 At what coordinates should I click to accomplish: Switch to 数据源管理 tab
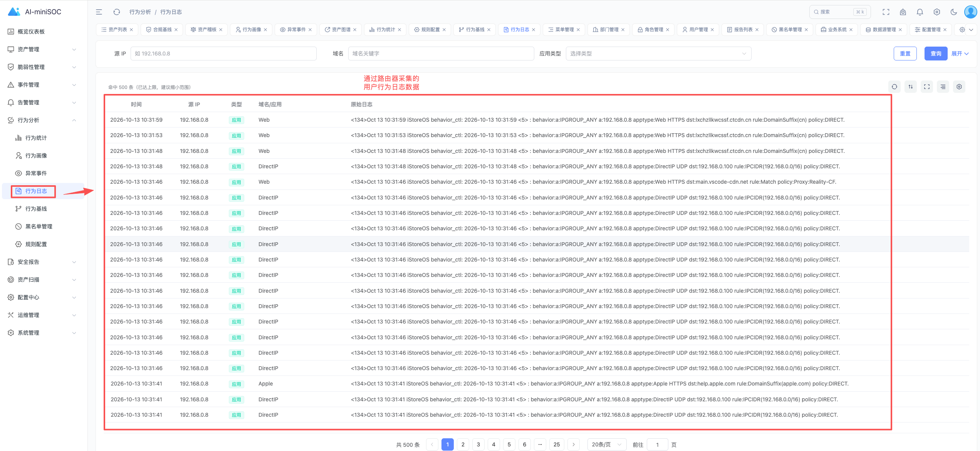coord(884,30)
